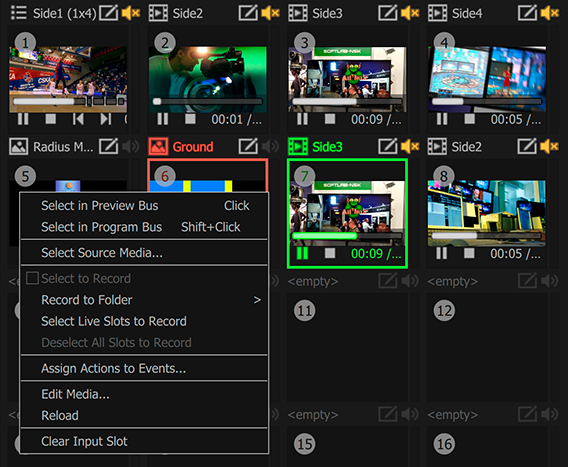Expand the Record to Folder submenu arrow
Screen dimensions: 568x467
(x=257, y=300)
